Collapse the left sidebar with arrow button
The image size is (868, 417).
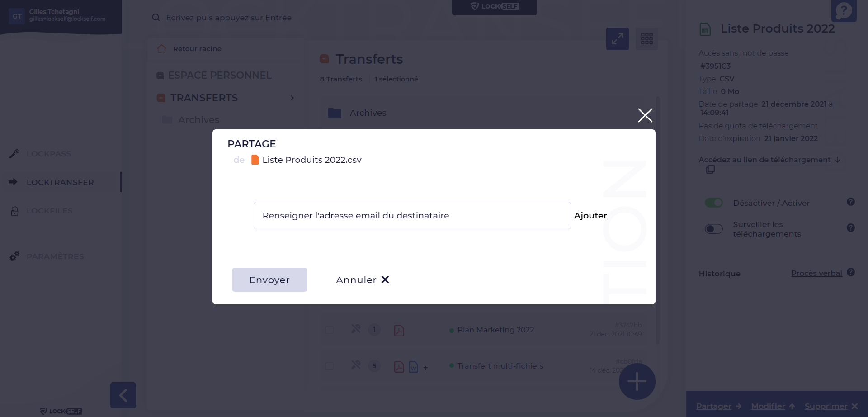coord(123,395)
